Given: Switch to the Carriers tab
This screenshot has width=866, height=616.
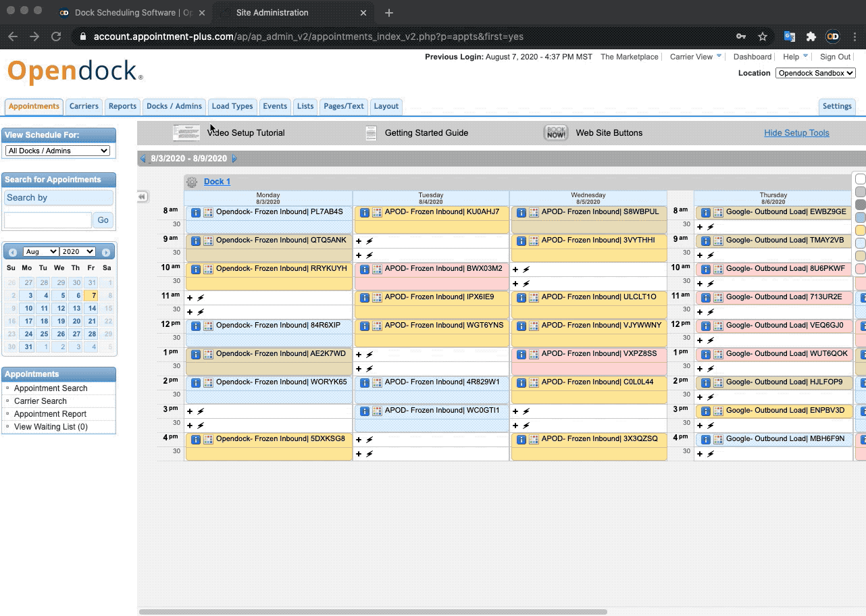Looking at the screenshot, I should pyautogui.click(x=84, y=106).
